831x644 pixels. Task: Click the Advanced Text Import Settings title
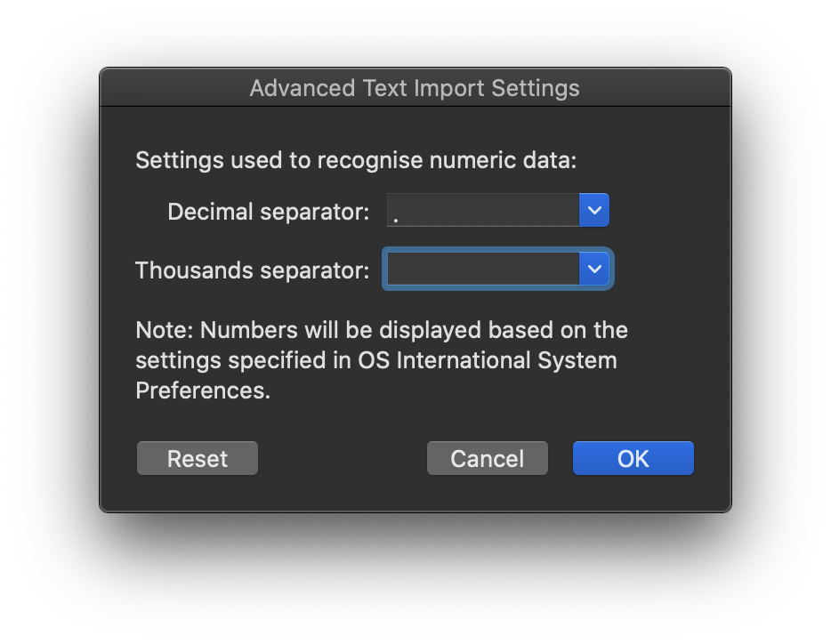click(415, 88)
